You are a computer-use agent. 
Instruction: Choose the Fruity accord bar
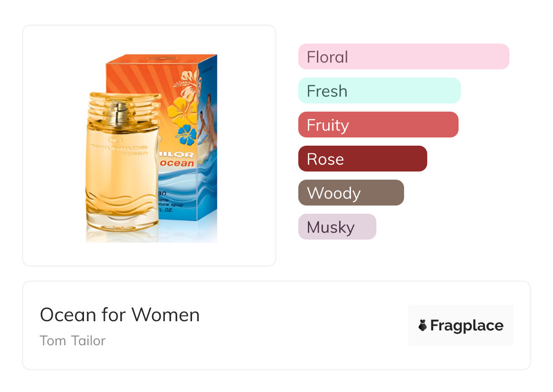(x=378, y=125)
